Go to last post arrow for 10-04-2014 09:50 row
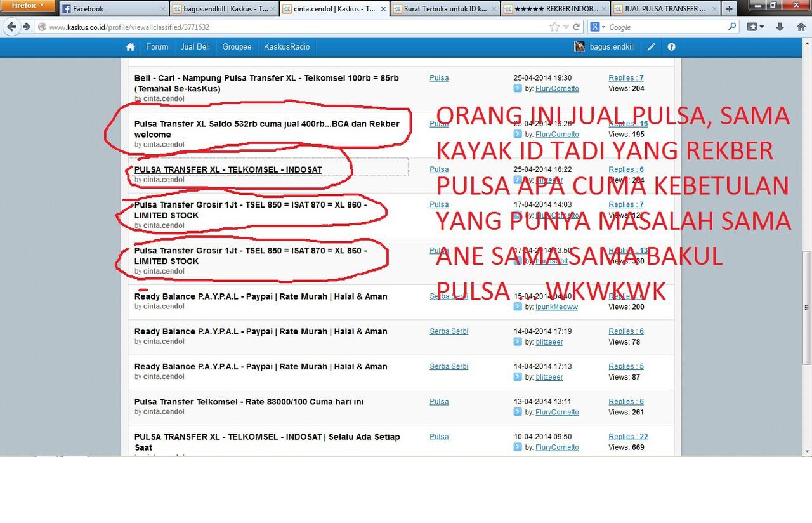This screenshot has width=812, height=523. pos(518,447)
